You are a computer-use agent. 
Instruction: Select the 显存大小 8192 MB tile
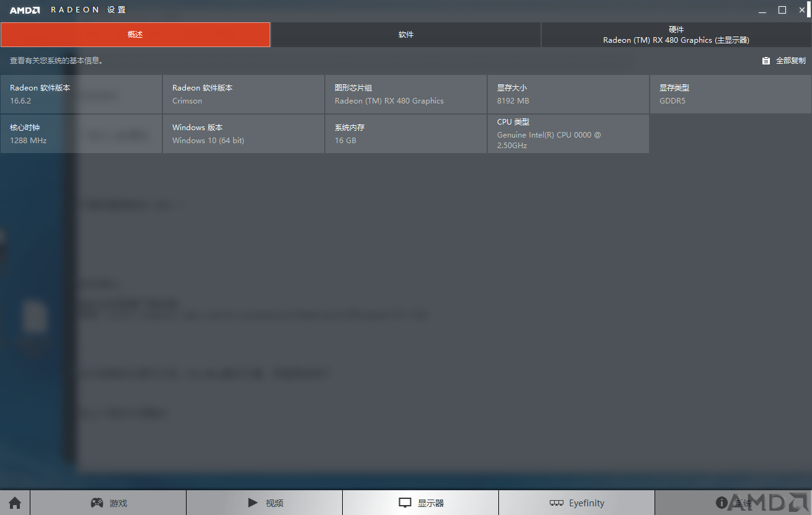point(568,94)
